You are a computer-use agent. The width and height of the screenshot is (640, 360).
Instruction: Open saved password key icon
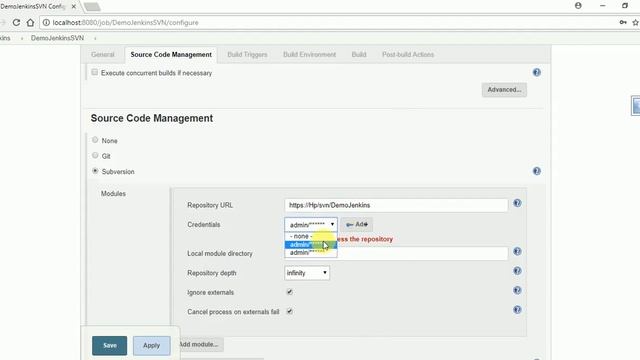(623, 22)
